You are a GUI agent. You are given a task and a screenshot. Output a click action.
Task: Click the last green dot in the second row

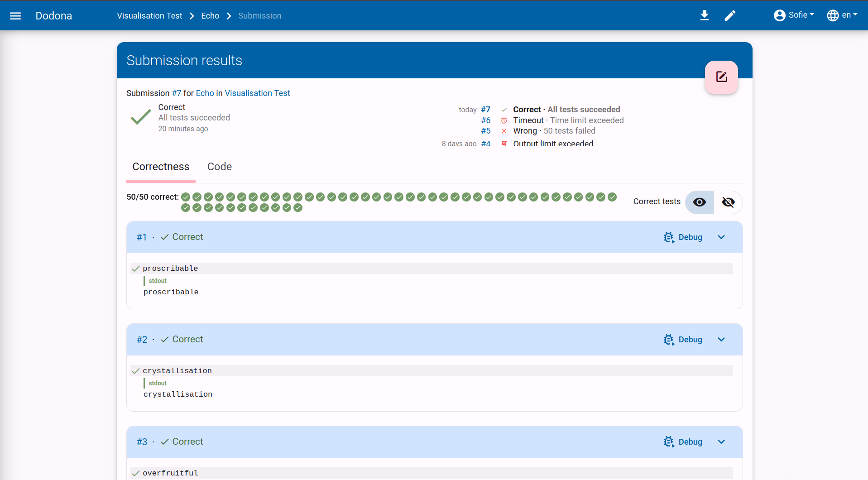coord(298,208)
